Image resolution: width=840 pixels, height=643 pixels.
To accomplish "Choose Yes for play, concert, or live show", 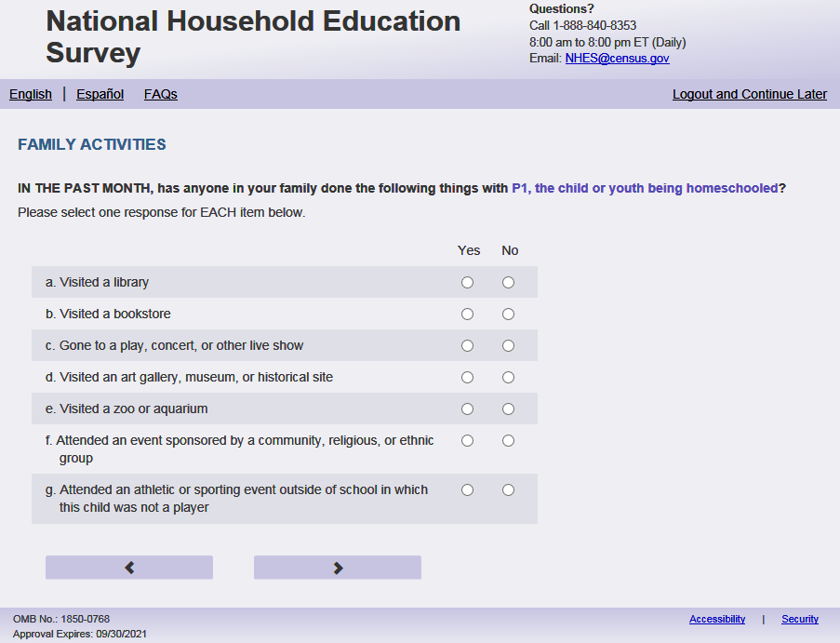I will click(x=467, y=346).
